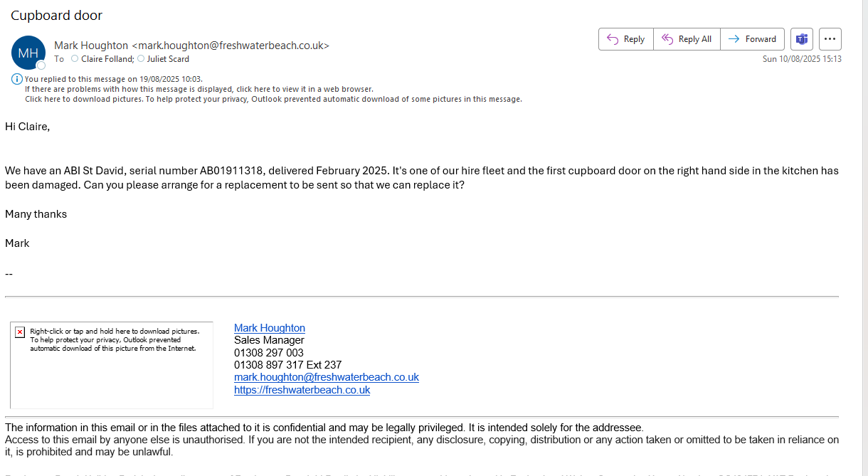Image resolution: width=868 pixels, height=476 pixels.
Task: Click the mark.houghton@freshwaterbeach.co.uk signature email link
Action: 326,377
